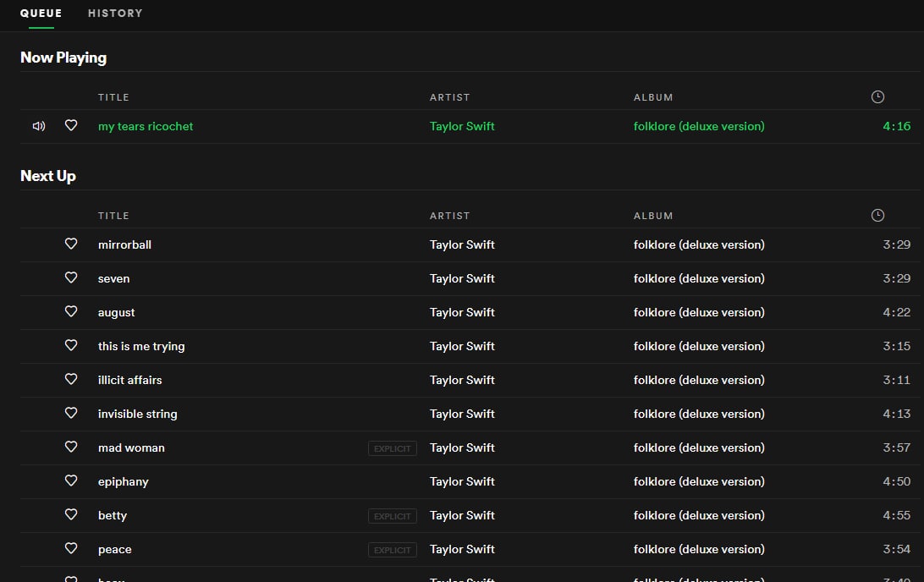The height and width of the screenshot is (582, 924).
Task: Select the invisible string title
Action: pyautogui.click(x=137, y=415)
